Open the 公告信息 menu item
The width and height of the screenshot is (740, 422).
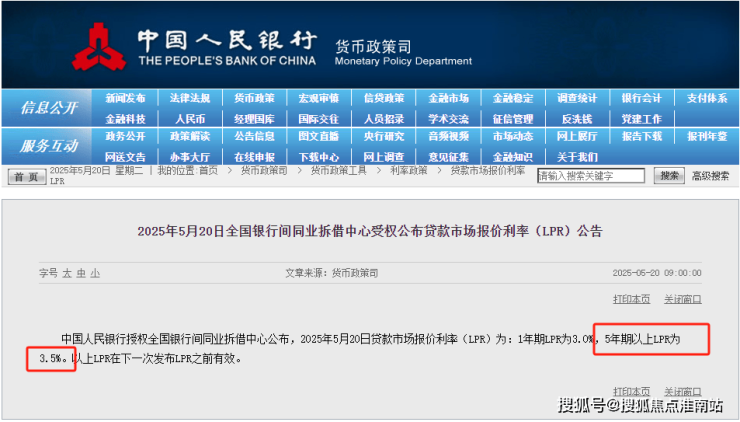tap(254, 136)
